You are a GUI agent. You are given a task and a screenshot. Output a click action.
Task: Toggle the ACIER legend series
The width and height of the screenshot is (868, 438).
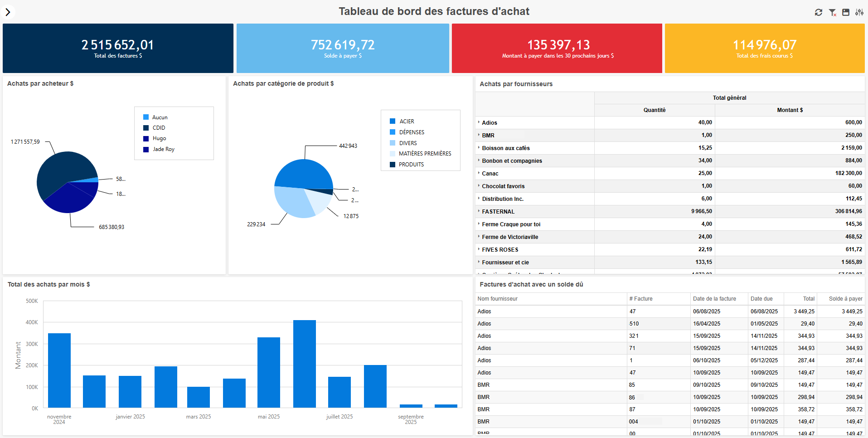tap(406, 122)
